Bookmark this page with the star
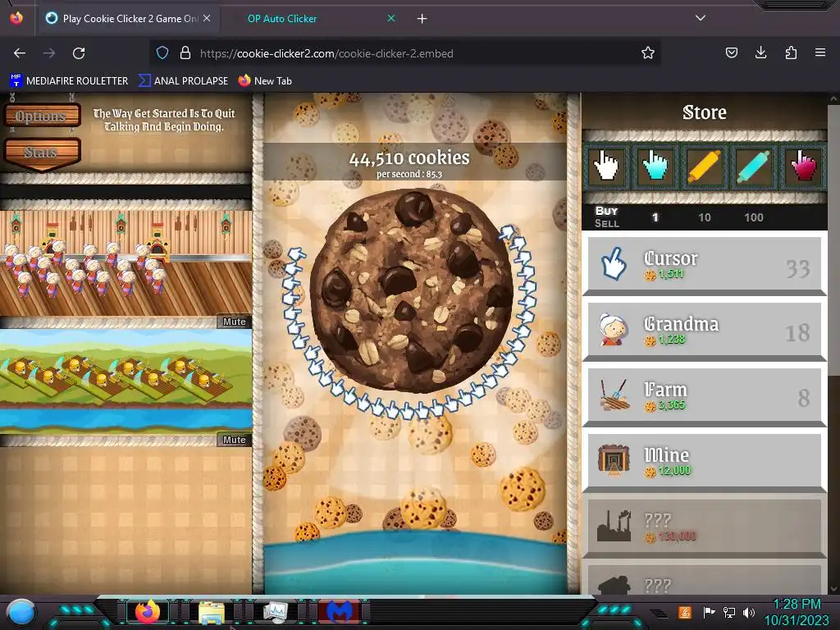The image size is (840, 630). coord(648,53)
